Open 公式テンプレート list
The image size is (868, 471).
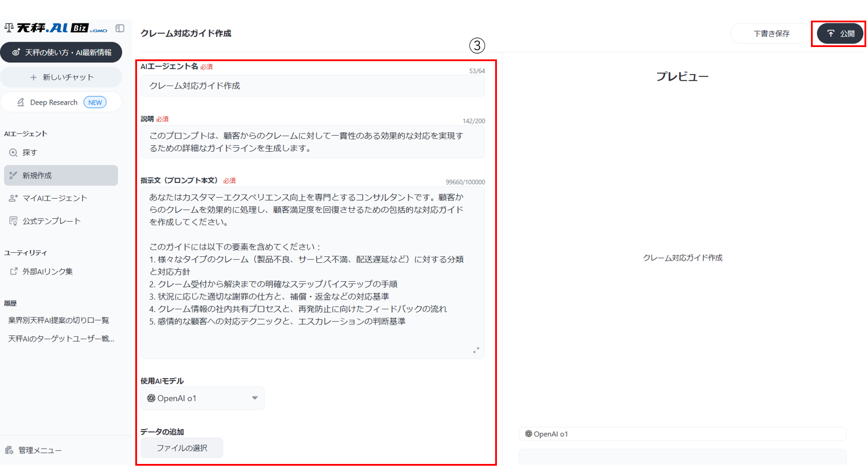tap(51, 221)
